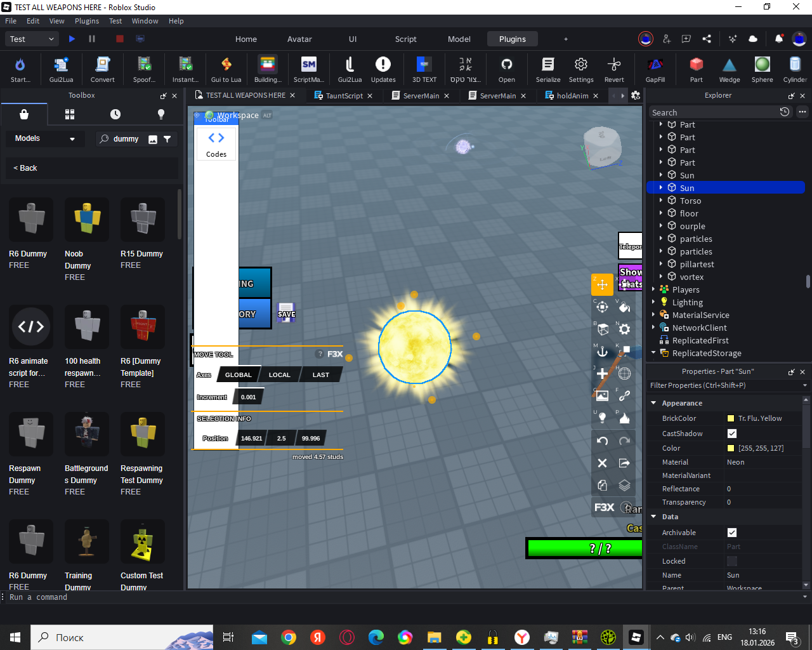
Task: Open the Gui2Lua plugin with cube icon
Action: click(61, 69)
